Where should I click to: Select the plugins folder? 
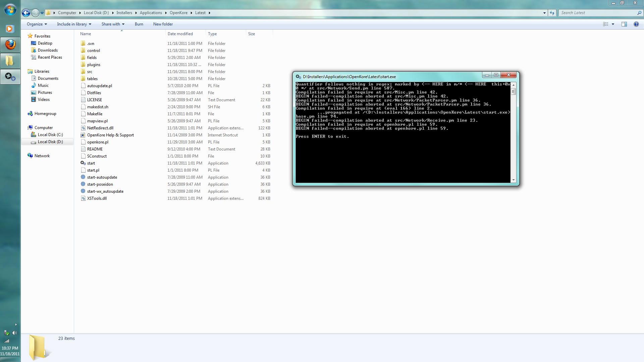pos(94,65)
